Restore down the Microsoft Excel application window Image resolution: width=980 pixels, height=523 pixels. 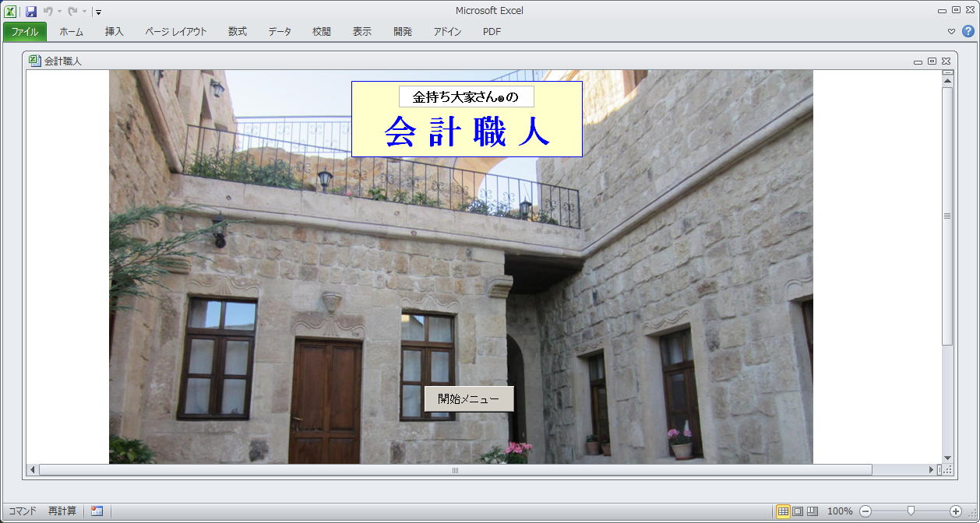pos(956,10)
